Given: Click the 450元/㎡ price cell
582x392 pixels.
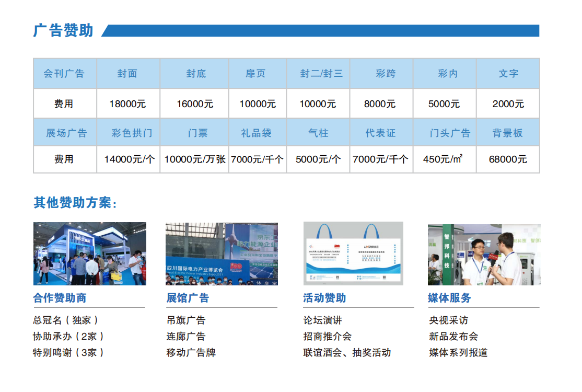Looking at the screenshot, I should click(444, 159).
